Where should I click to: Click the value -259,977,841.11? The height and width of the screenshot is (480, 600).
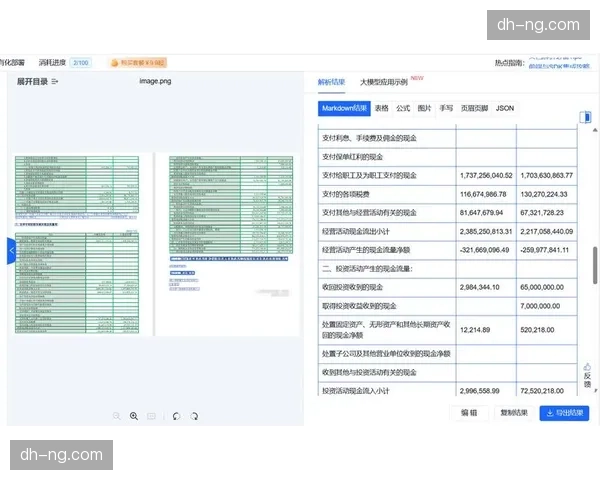click(545, 250)
